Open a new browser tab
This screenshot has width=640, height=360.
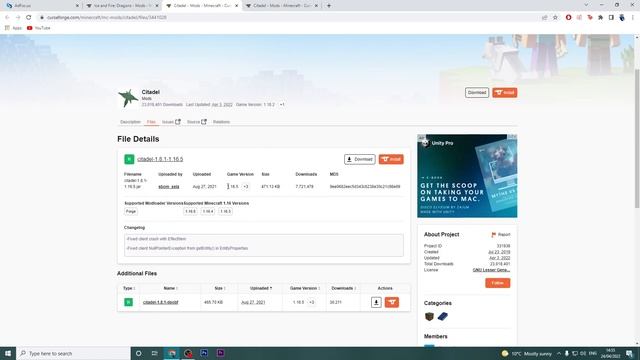pos(329,6)
